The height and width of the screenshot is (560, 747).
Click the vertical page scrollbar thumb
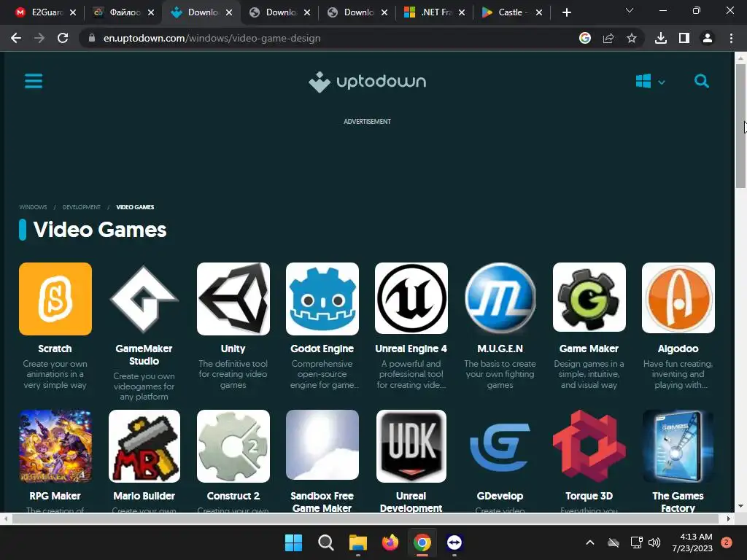(x=740, y=125)
